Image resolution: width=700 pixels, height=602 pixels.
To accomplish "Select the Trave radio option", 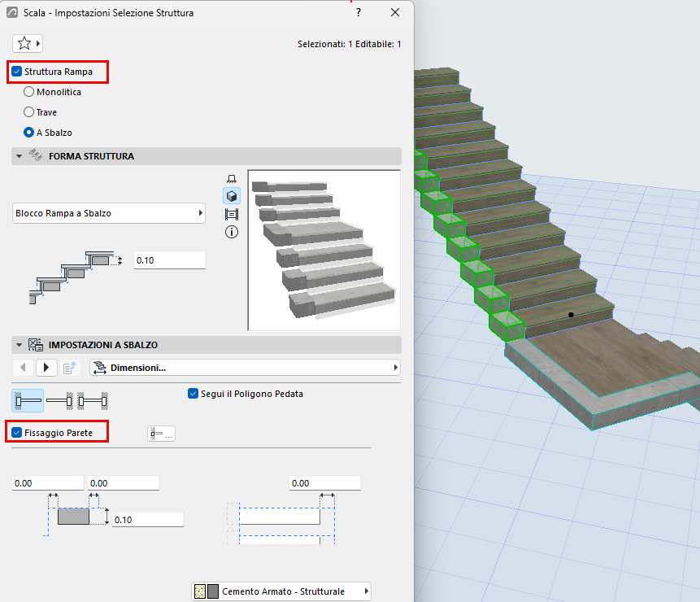I will [29, 111].
